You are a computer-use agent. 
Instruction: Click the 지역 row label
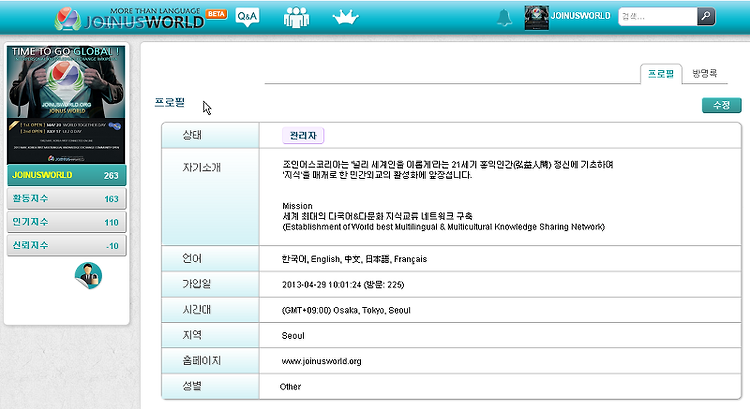point(192,335)
